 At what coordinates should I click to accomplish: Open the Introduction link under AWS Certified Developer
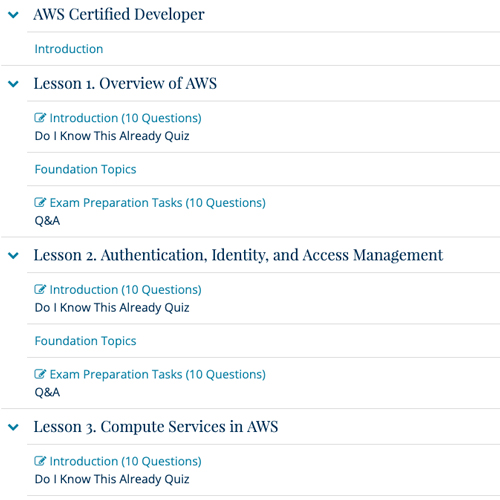tap(69, 49)
